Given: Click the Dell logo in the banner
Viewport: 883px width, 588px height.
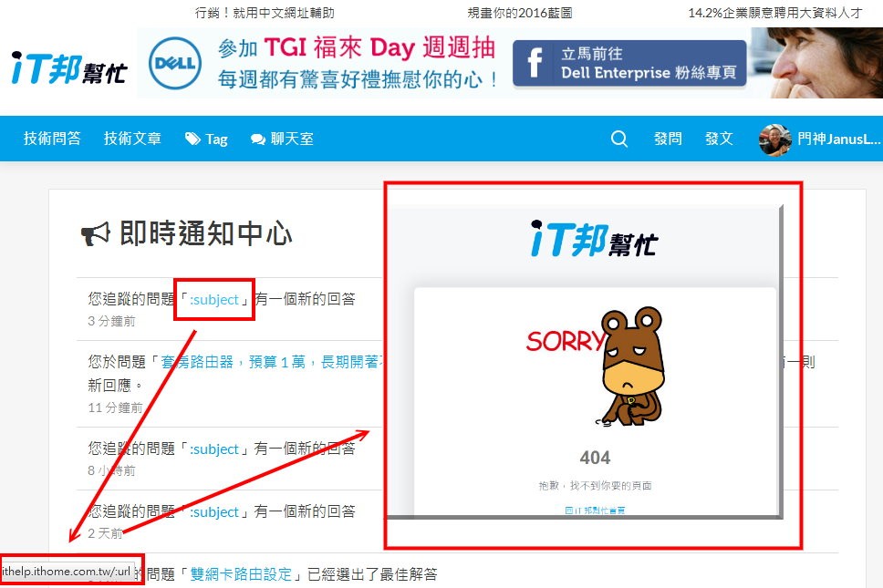Looking at the screenshot, I should 175,63.
